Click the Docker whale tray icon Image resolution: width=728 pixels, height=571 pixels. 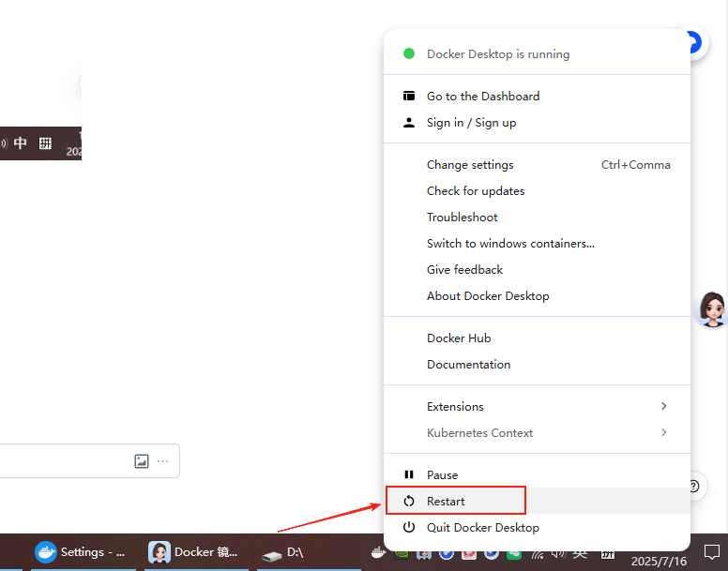click(x=377, y=552)
